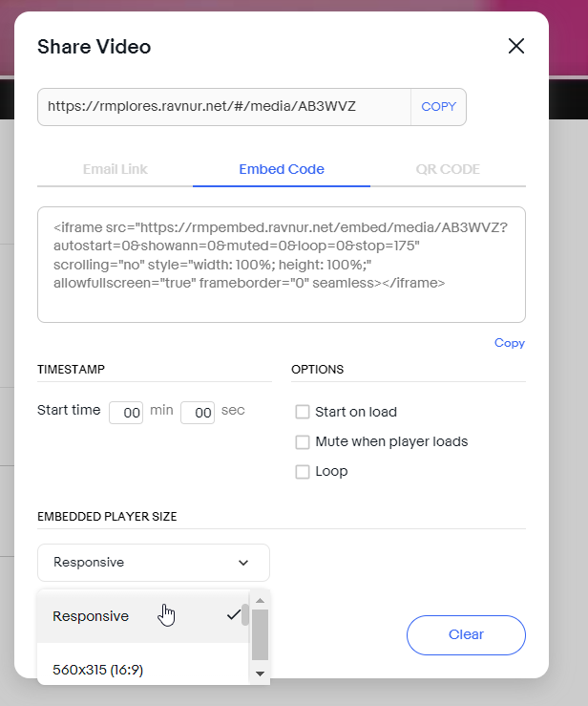Open the Embedded Player Size dropdown
This screenshot has width=588, height=706.
[x=154, y=563]
